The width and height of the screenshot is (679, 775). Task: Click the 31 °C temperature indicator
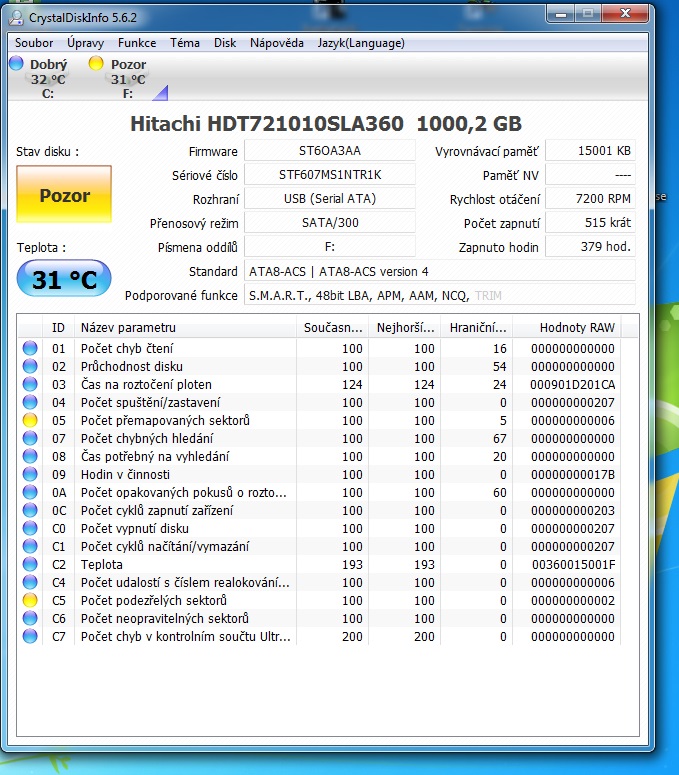[x=64, y=279]
